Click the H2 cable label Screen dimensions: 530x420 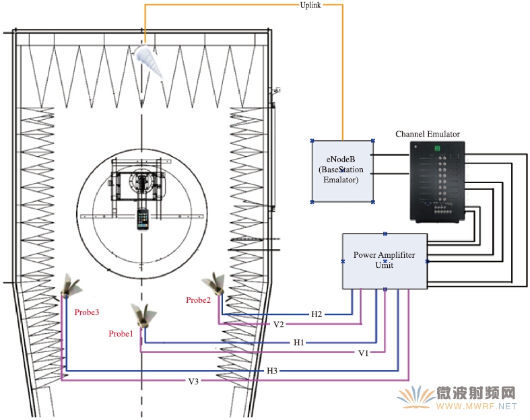(317, 314)
